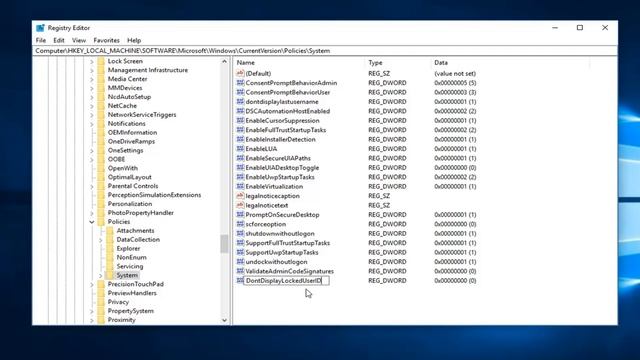640x360 pixels.
Task: Select the Privacy key
Action: pyautogui.click(x=118, y=302)
